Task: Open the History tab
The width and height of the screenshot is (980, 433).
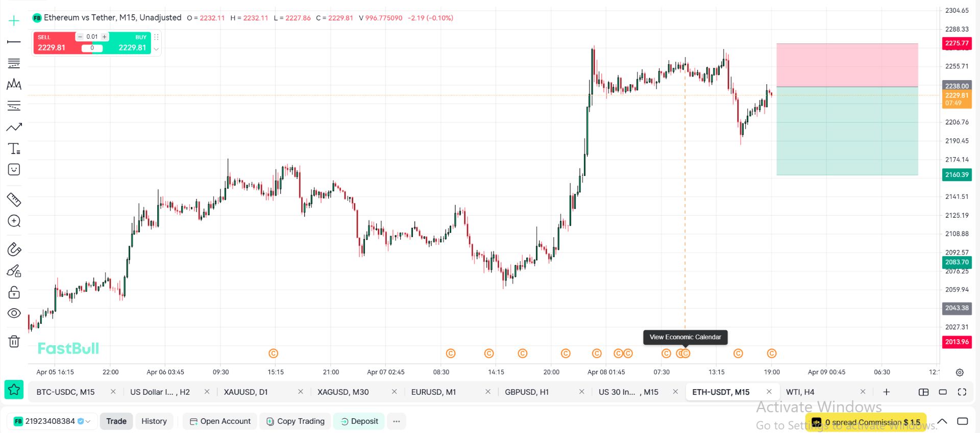Action: [154, 421]
